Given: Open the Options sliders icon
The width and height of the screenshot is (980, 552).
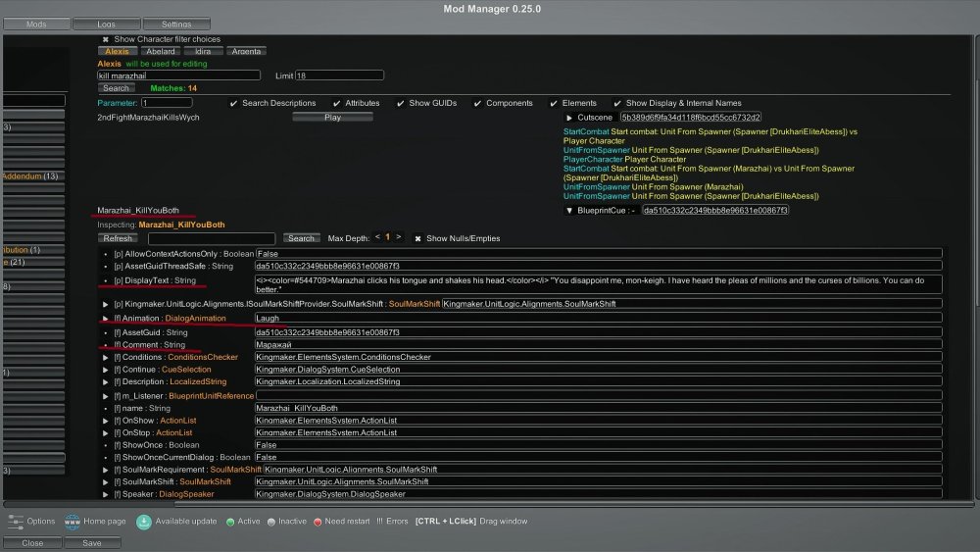Looking at the screenshot, I should point(15,521).
